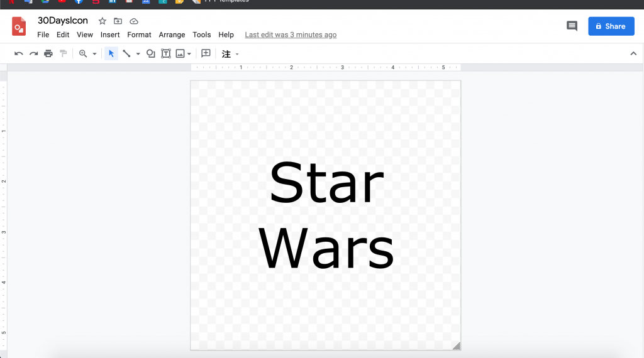Open the File menu
644x358 pixels.
[x=43, y=35]
